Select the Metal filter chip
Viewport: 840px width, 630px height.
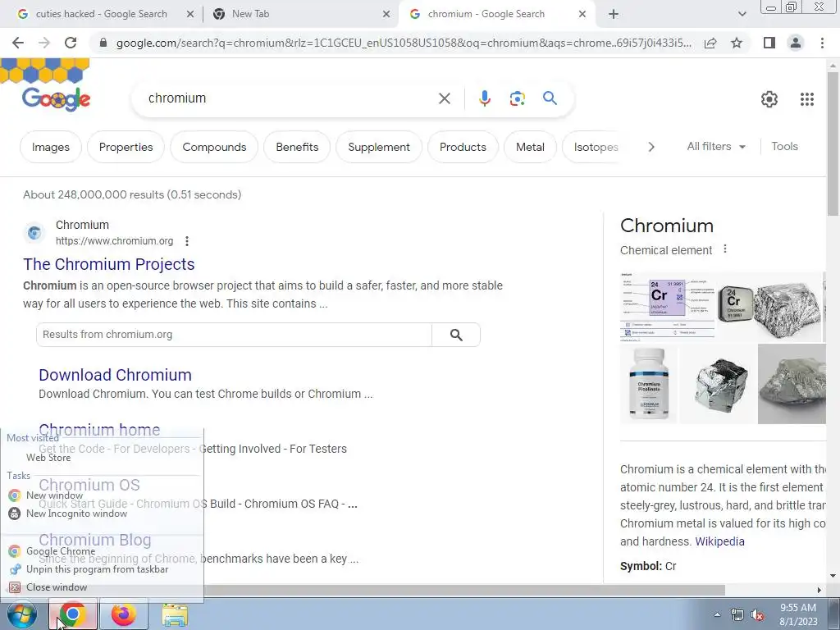(530, 147)
